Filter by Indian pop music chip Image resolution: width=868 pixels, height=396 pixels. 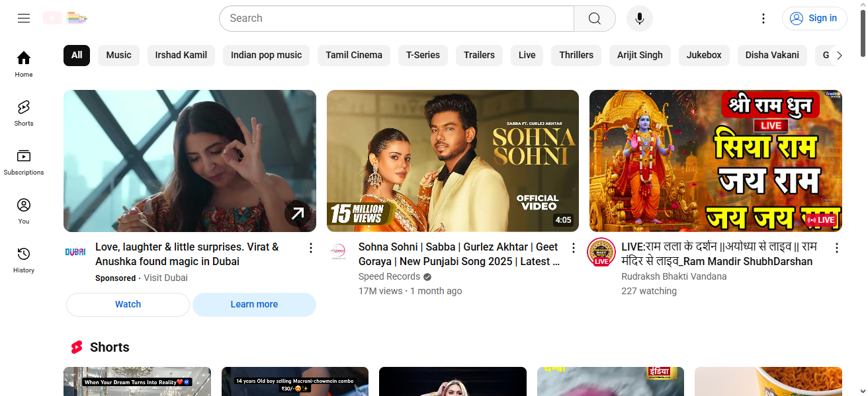(266, 55)
